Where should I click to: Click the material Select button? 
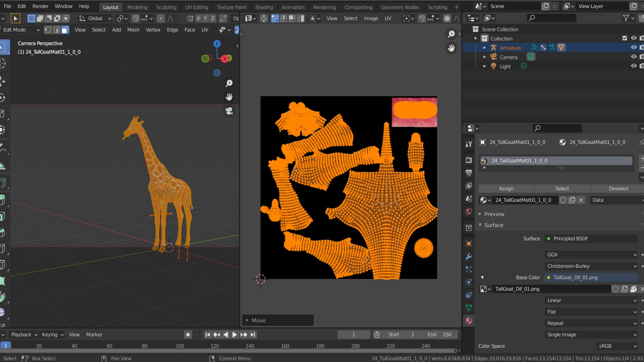[562, 189]
